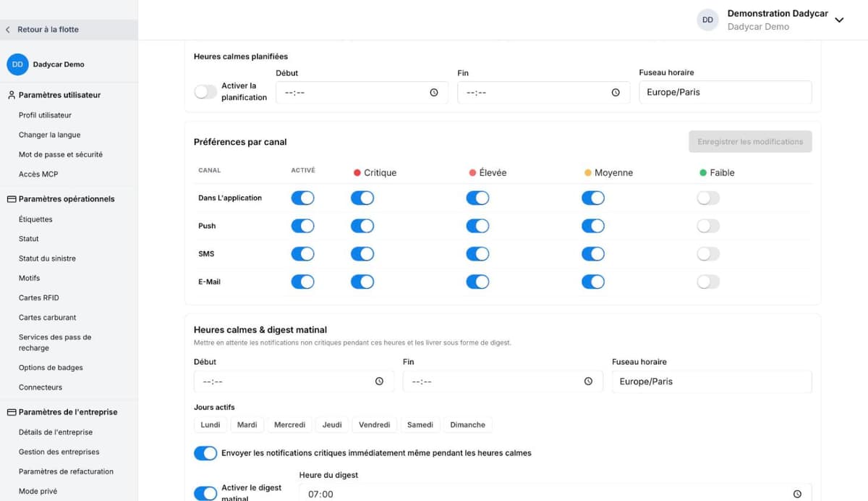Screen dimensions: 868x501
Task: Select Mercredi as active day
Action: point(289,425)
